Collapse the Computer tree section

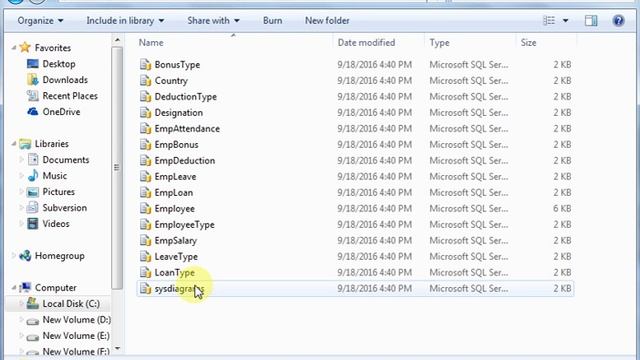(14, 288)
